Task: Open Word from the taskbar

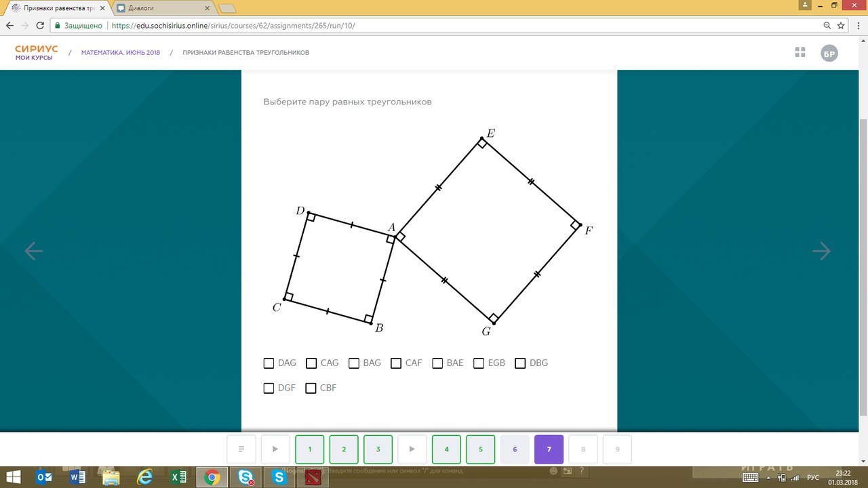Action: click(x=77, y=477)
